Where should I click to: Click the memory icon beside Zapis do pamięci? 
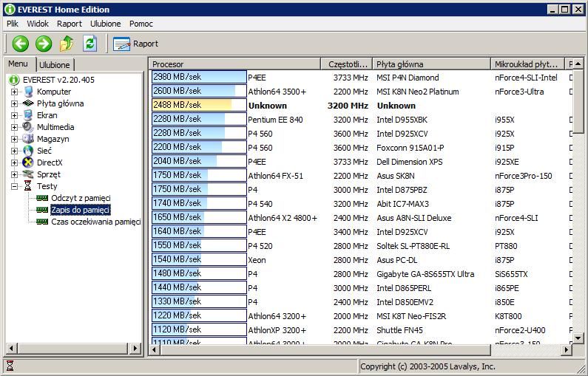(42, 210)
